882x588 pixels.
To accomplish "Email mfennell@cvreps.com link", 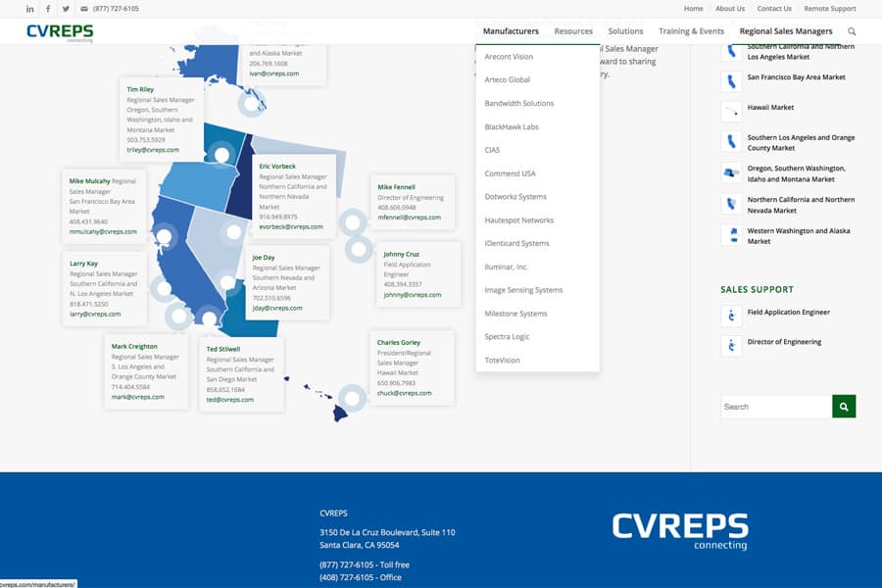I will 409,218.
